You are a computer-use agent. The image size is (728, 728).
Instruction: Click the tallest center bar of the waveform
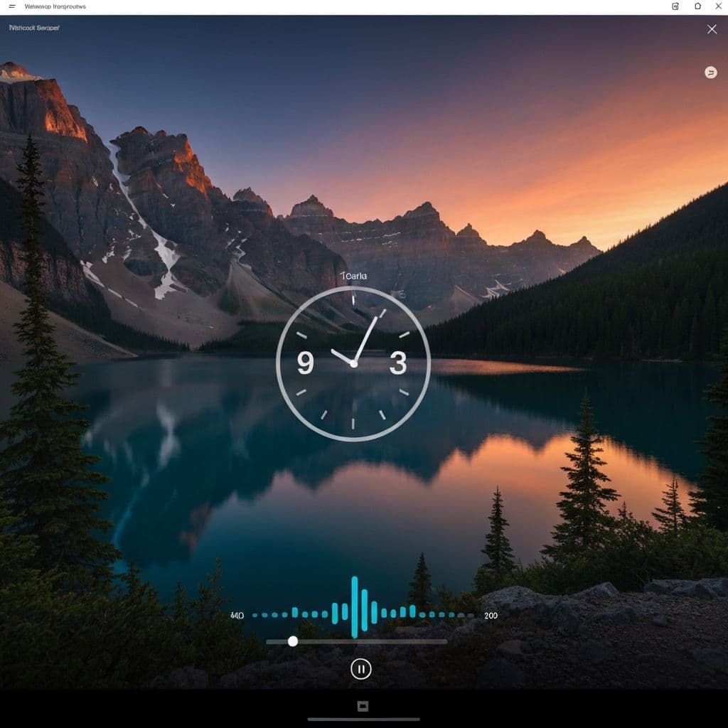click(x=354, y=607)
